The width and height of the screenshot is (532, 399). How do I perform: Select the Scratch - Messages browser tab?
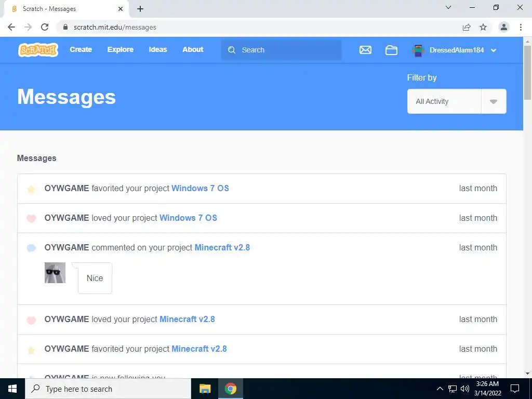tap(66, 9)
